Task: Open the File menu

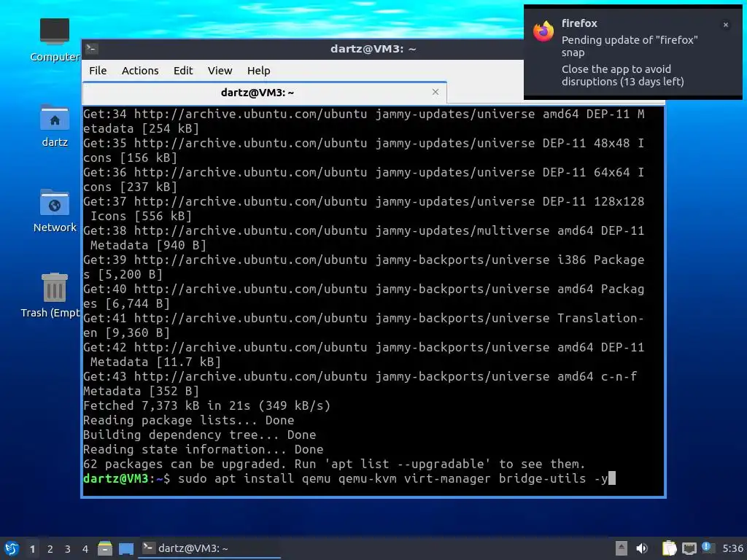Action: (x=98, y=71)
